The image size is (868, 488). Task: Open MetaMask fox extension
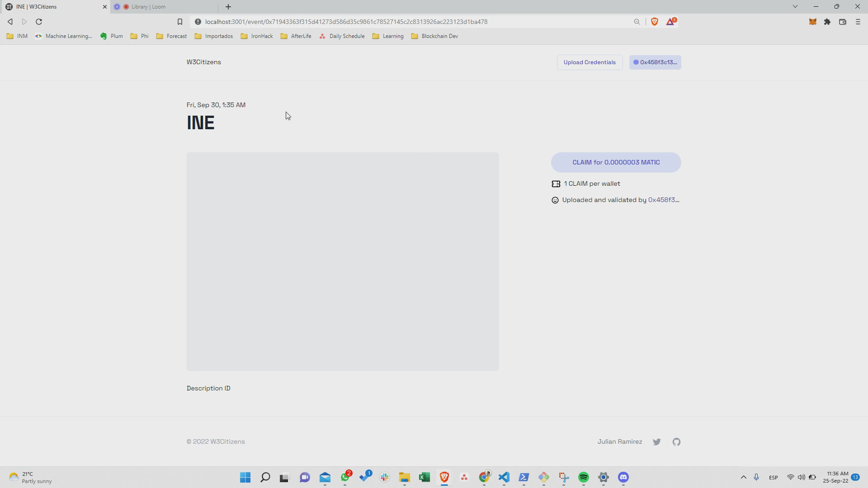coord(812,22)
